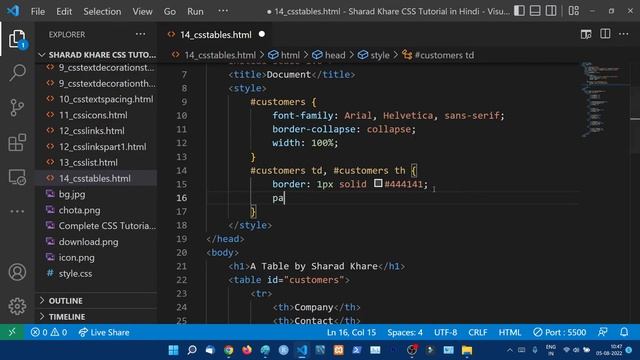Screen dimensions: 640x360
Task: Open the Edit menu
Action: (x=64, y=11)
